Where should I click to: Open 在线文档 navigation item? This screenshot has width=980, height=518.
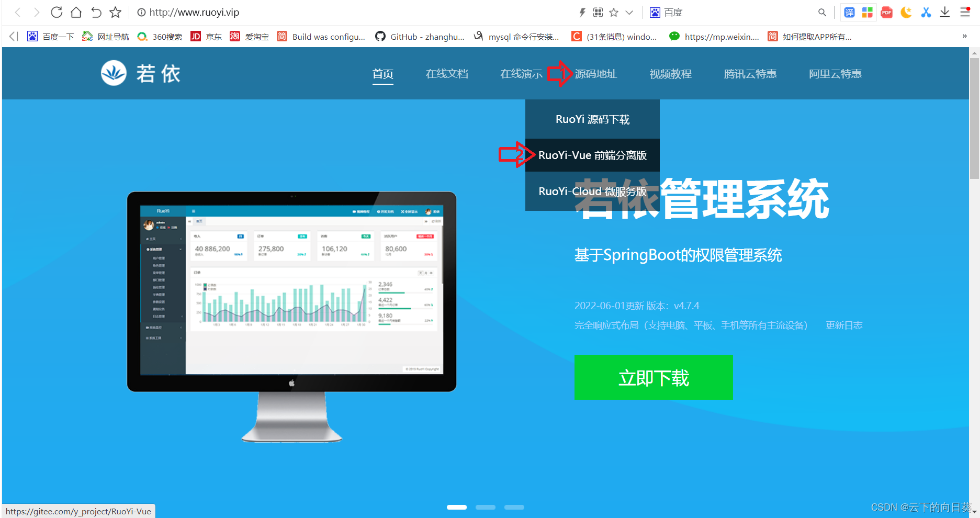(x=447, y=74)
